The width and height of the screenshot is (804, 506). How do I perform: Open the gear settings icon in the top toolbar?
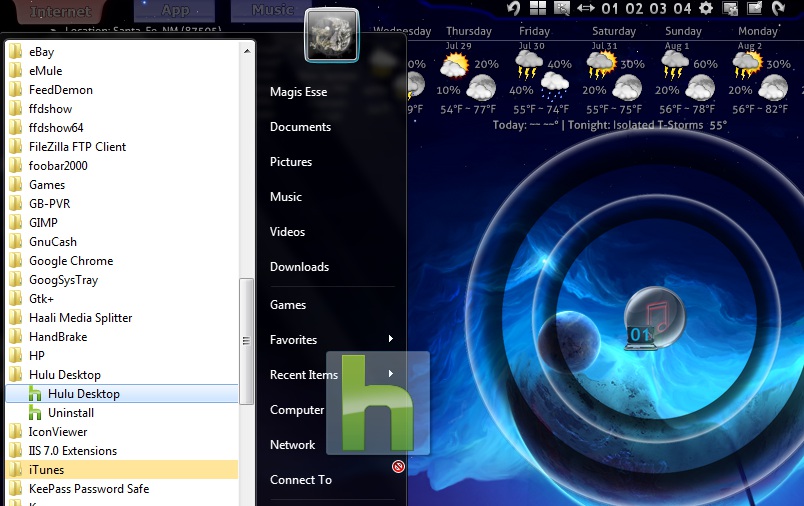tap(706, 8)
